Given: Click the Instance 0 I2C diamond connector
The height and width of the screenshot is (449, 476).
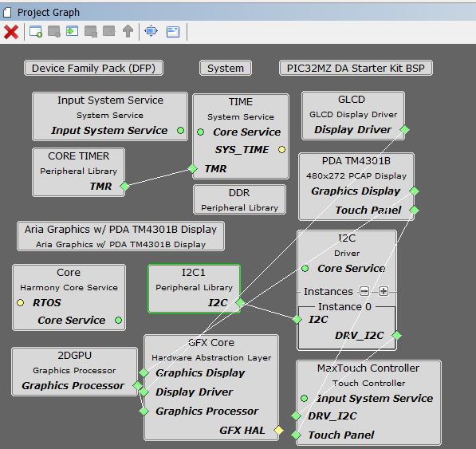Looking at the screenshot, I should pos(297,319).
